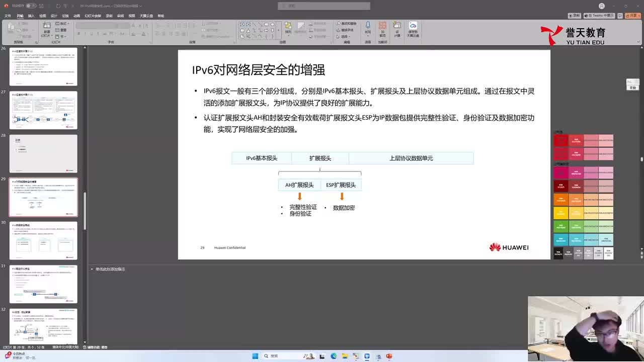Select slide 30 thumbnail

[43, 240]
